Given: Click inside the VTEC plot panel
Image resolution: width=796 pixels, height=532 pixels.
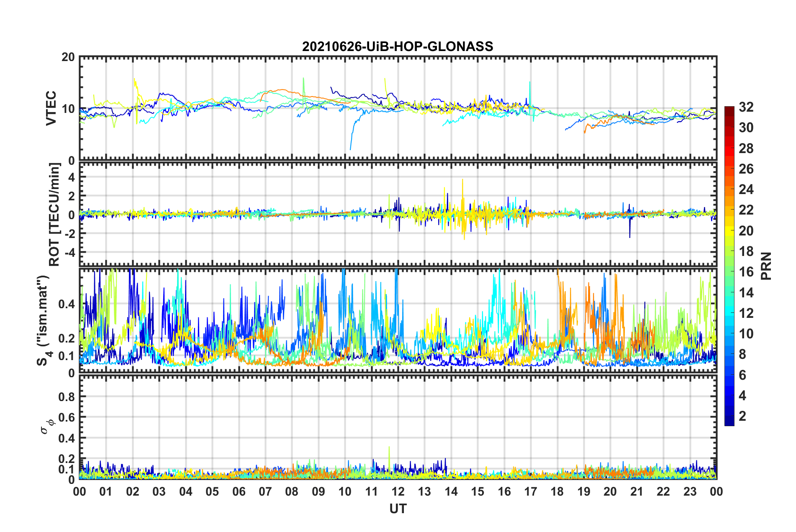Looking at the screenshot, I should pyautogui.click(x=398, y=108).
